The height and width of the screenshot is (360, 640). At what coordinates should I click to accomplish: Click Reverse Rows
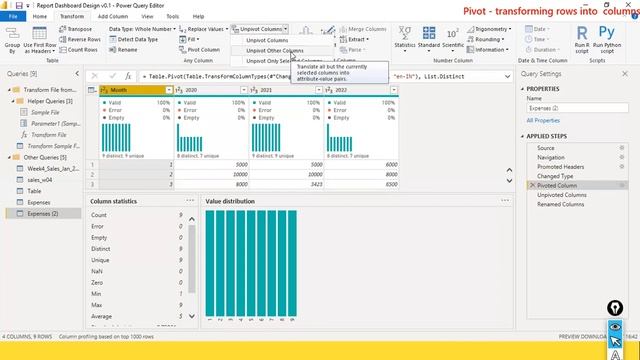pos(80,39)
